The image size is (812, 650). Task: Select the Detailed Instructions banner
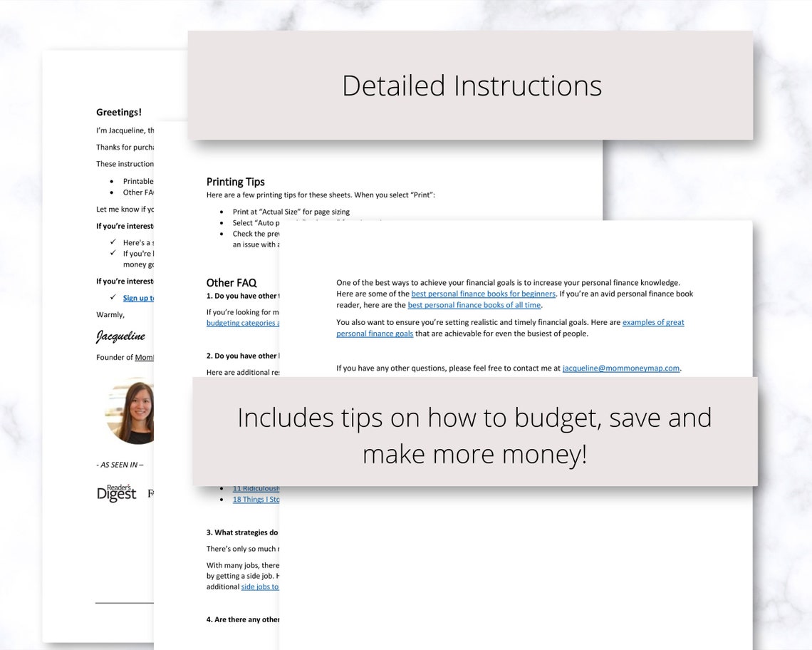click(x=470, y=85)
